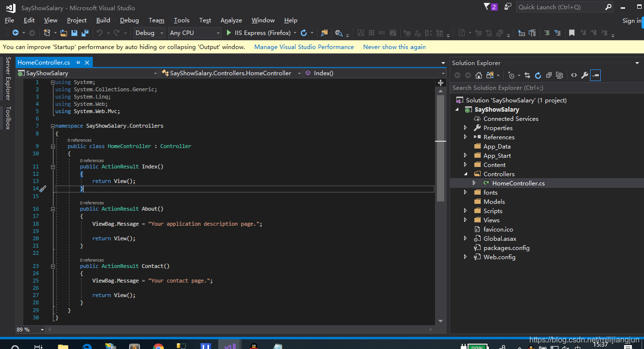Open the Project menu
The width and height of the screenshot is (644, 349).
click(x=77, y=20)
